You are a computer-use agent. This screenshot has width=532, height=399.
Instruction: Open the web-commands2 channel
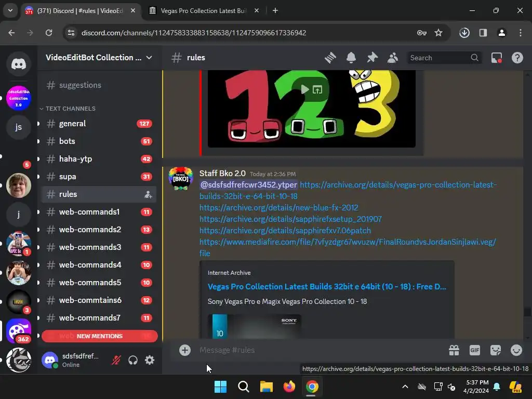[98, 229]
